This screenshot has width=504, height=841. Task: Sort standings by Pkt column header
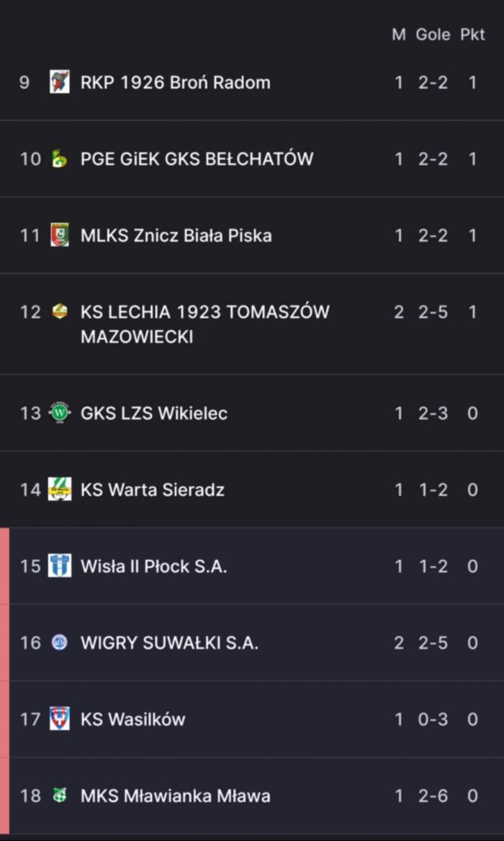tap(472, 35)
